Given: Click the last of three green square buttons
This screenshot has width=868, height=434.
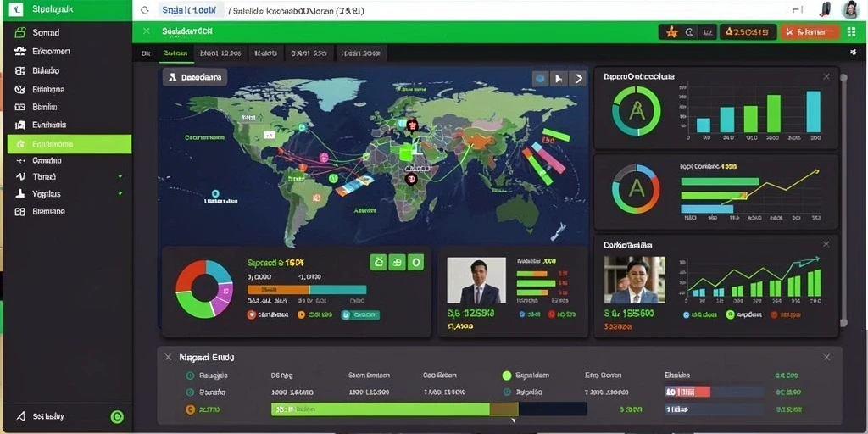Looking at the screenshot, I should 415,263.
